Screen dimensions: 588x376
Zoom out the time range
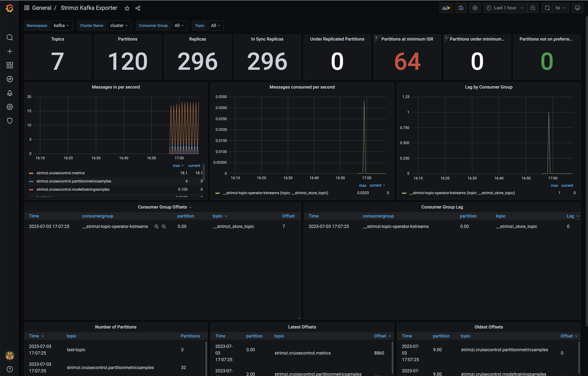pyautogui.click(x=533, y=8)
